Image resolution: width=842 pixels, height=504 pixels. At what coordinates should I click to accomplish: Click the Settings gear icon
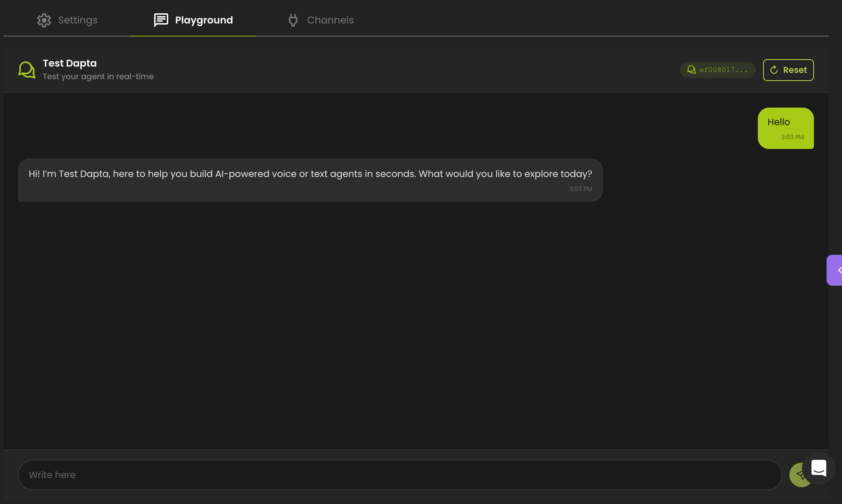click(x=44, y=20)
